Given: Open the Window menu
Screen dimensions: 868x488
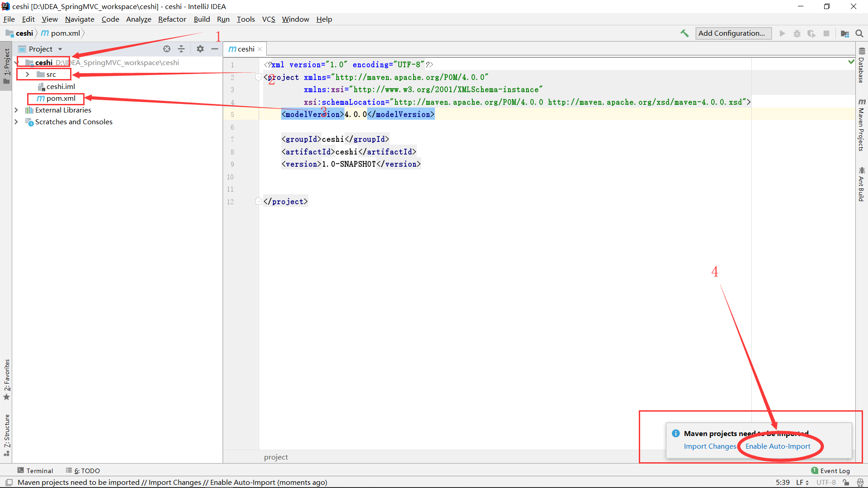Looking at the screenshot, I should (x=295, y=19).
